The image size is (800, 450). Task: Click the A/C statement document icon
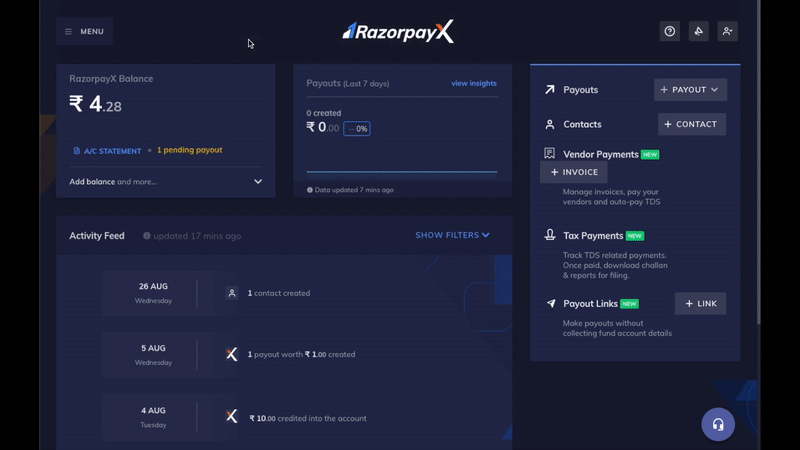tap(77, 151)
